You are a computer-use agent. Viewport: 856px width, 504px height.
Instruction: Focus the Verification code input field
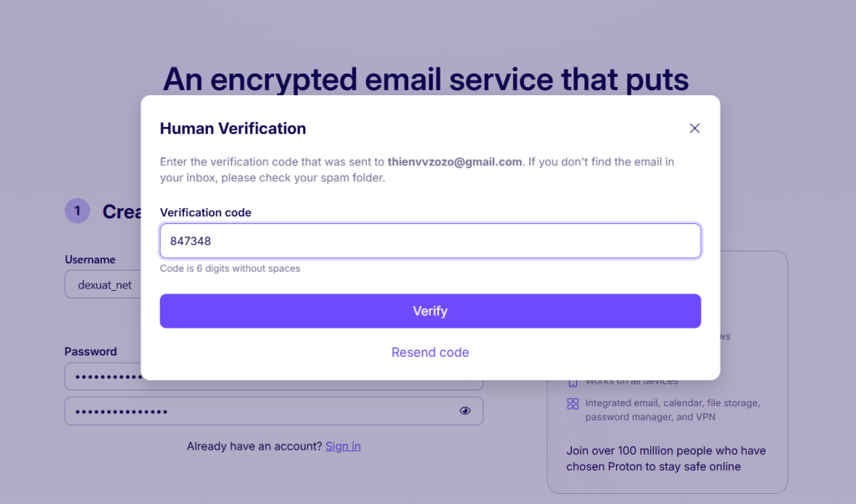tap(430, 241)
